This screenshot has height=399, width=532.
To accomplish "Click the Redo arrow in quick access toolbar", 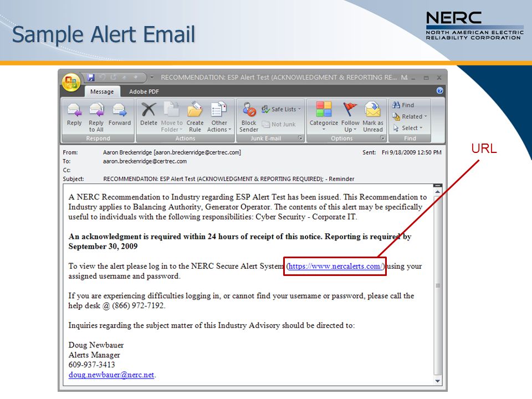I will point(113,78).
